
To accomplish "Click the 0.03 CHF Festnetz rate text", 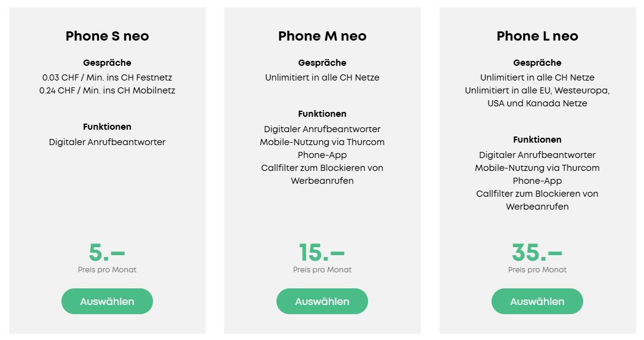I will (107, 77).
